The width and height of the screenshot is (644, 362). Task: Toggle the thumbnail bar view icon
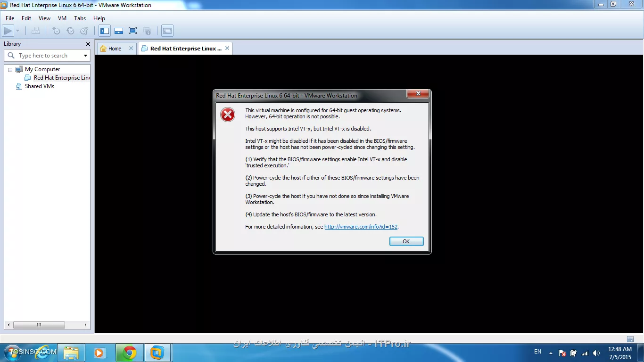[x=119, y=31]
